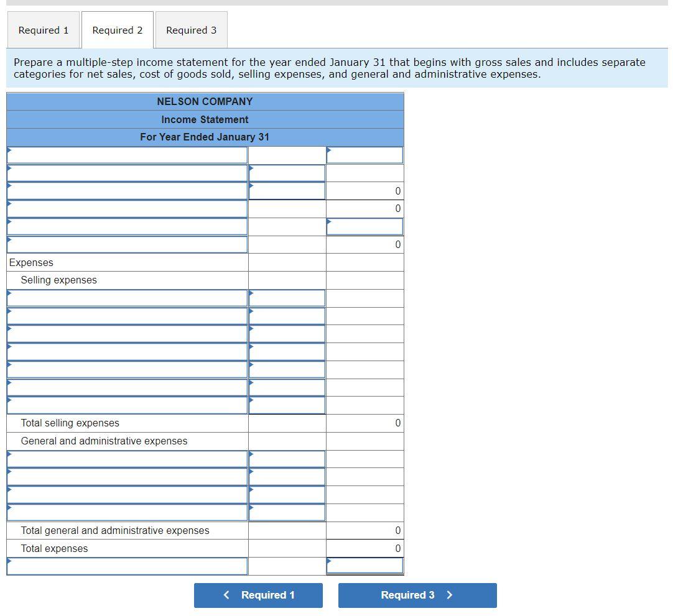
Task: Click the middle-column amount cell in row three
Action: [x=286, y=190]
